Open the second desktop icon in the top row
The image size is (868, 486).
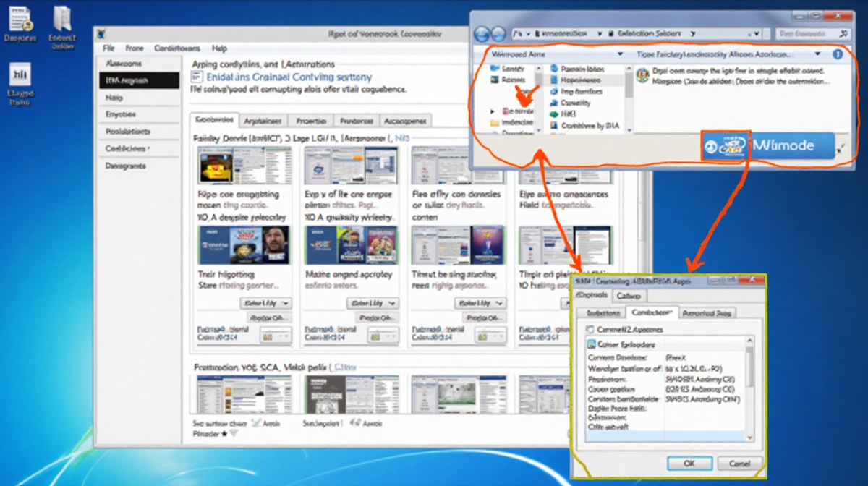tap(61, 27)
